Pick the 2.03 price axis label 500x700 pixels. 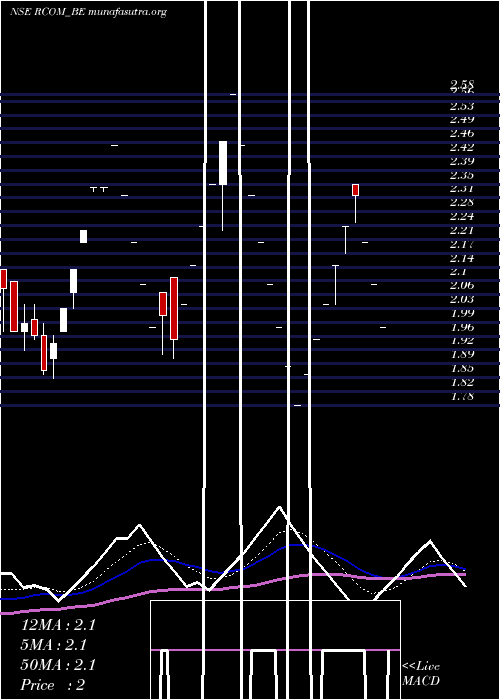click(x=462, y=299)
